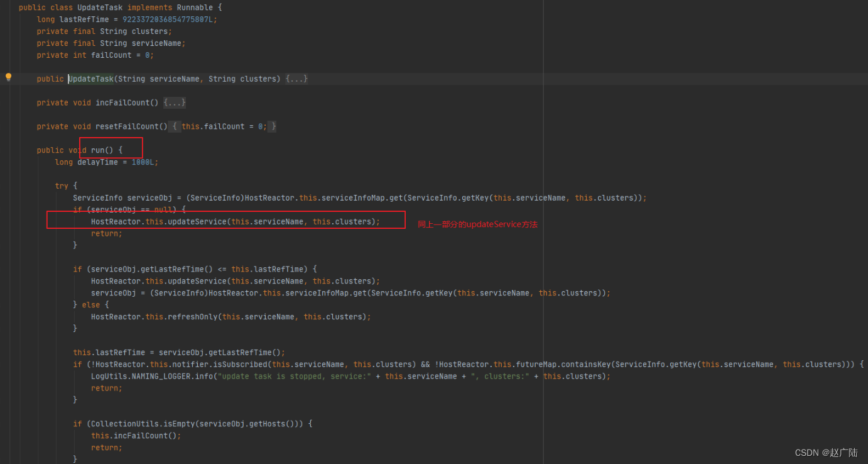Expand the folded incFailCount method body
Screen dimensions: 868x464
[175, 103]
